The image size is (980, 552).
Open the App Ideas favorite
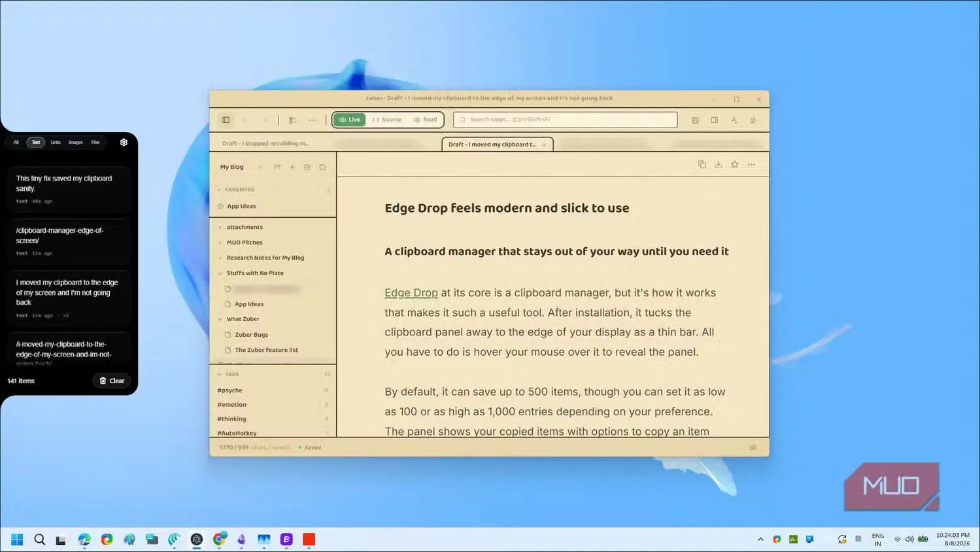pos(241,206)
